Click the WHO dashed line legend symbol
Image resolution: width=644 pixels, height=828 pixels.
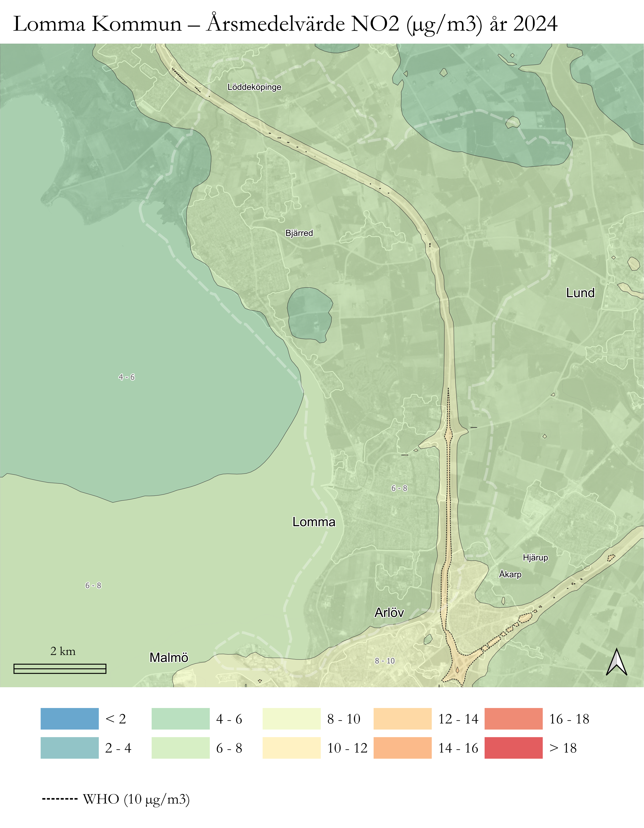(x=59, y=799)
